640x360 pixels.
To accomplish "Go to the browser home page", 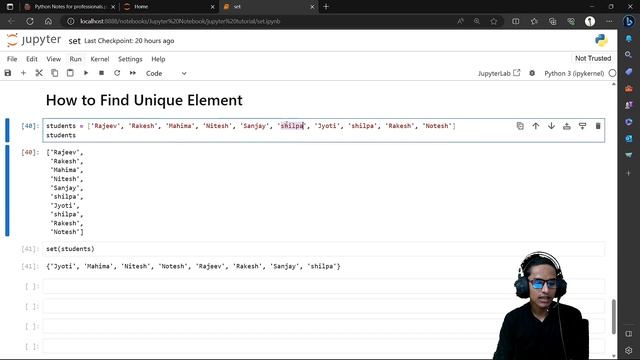I will (x=48, y=21).
